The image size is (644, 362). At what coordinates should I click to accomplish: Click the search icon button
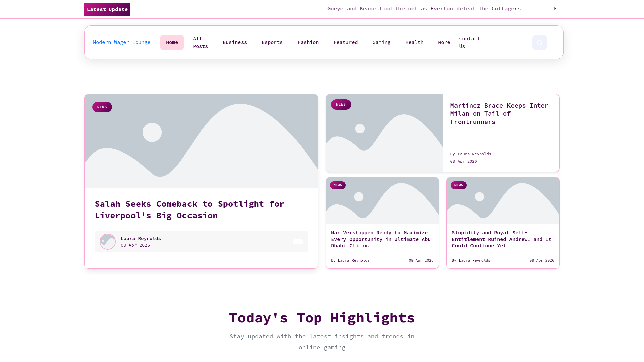click(x=539, y=43)
